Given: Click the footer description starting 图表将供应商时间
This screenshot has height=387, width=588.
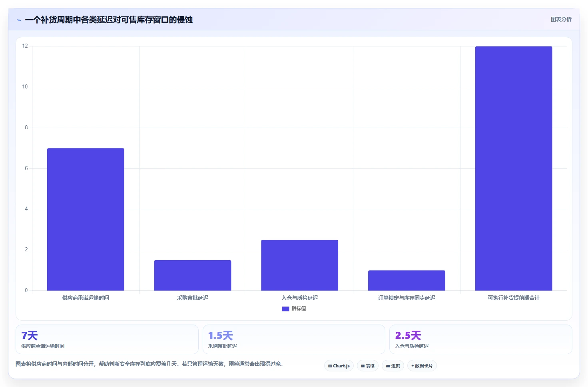Looking at the screenshot, I should [x=149, y=364].
